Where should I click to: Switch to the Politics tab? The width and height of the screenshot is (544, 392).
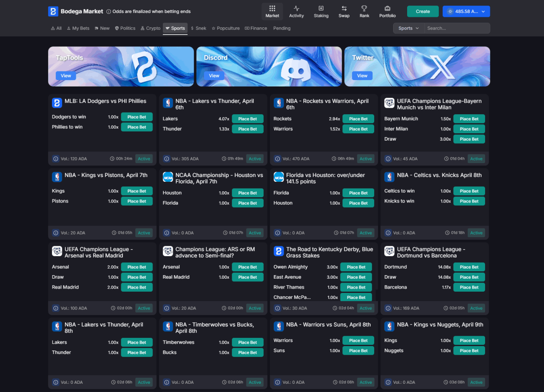click(125, 28)
